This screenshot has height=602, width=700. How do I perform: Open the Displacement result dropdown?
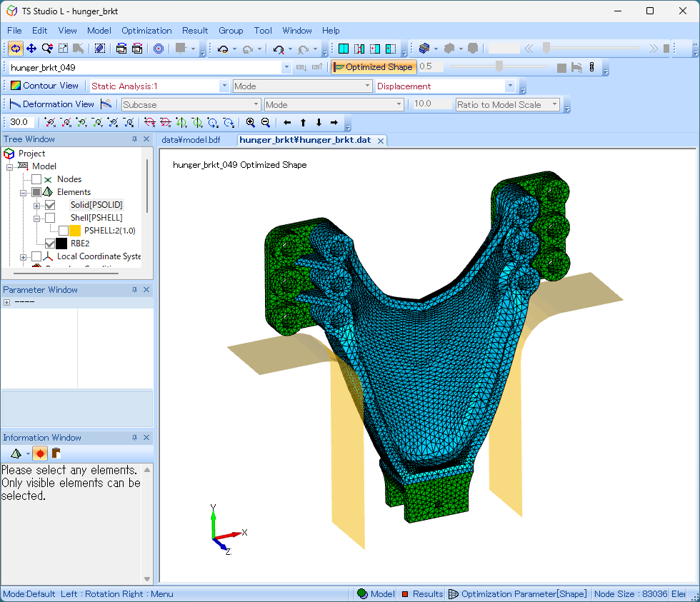tap(509, 86)
